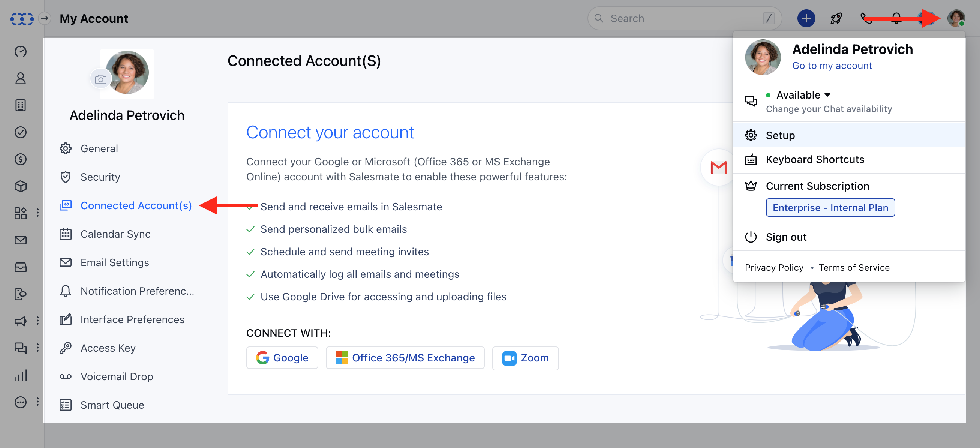Click Go to my account link

(832, 66)
